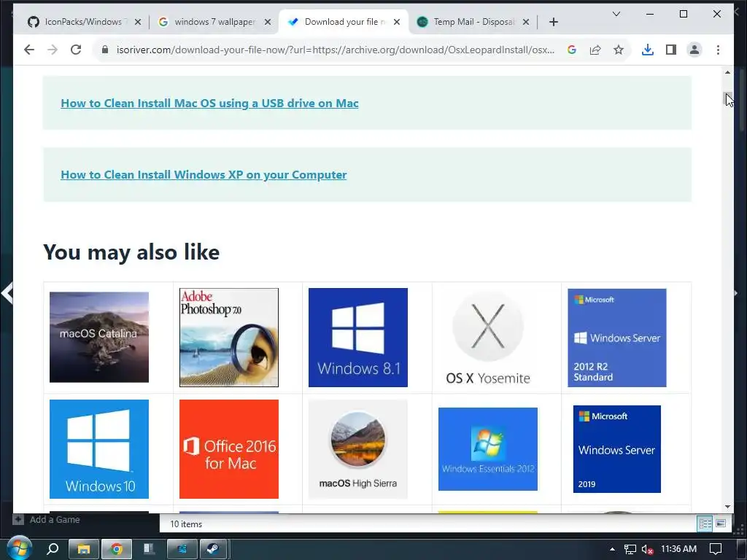Close the IconPacks/Windows tab
Viewport: 747px width, 560px height.
tap(138, 22)
